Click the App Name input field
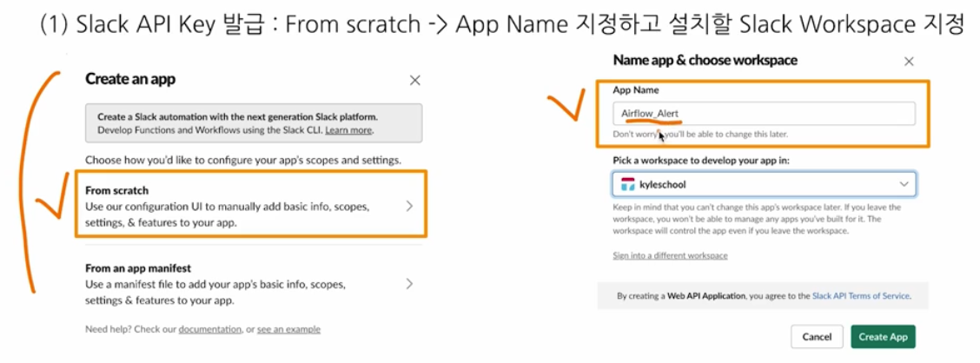 tap(764, 114)
